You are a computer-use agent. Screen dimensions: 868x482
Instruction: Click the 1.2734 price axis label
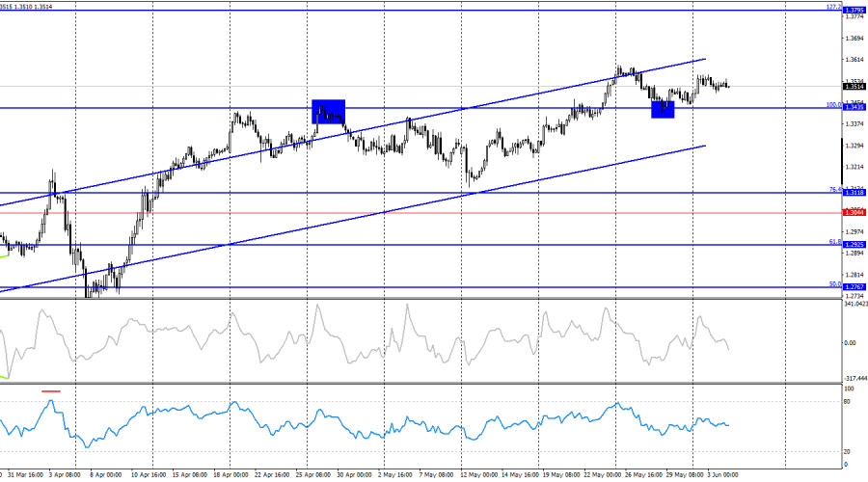click(x=855, y=296)
